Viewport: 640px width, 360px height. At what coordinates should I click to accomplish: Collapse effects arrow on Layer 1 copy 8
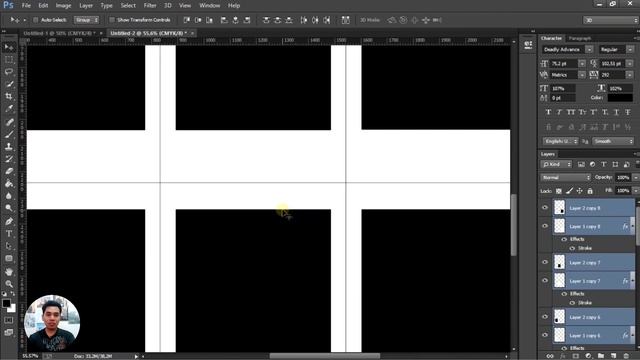(x=633, y=226)
